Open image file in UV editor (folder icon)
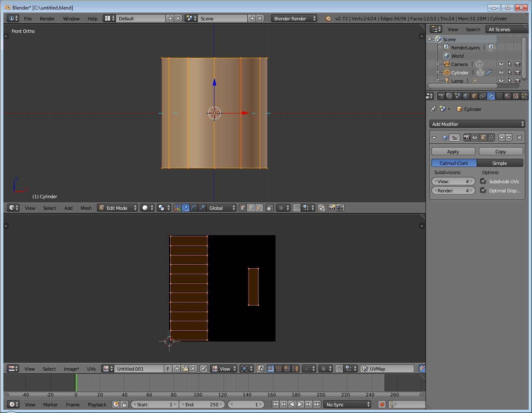The height and width of the screenshot is (413, 532). [185, 369]
